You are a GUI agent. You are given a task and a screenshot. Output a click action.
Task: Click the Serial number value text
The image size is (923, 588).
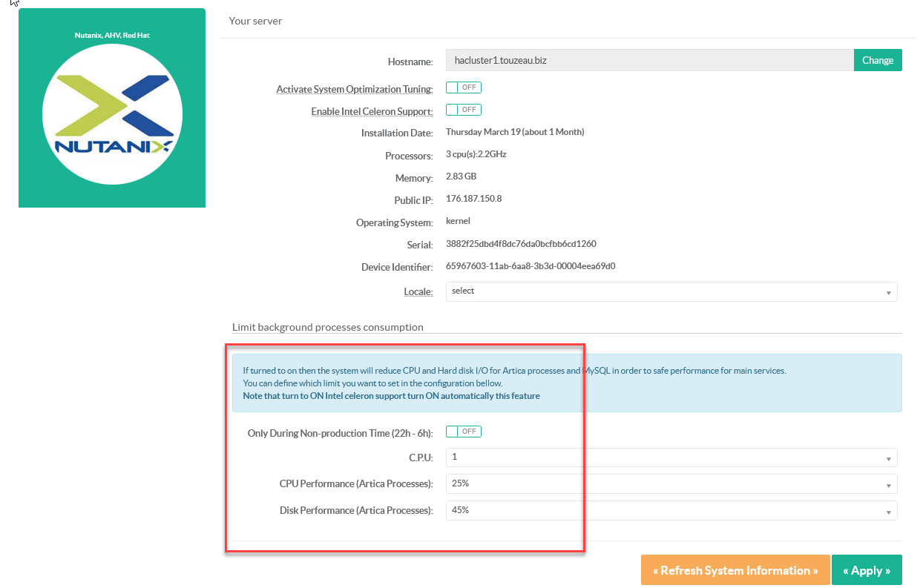[521, 244]
